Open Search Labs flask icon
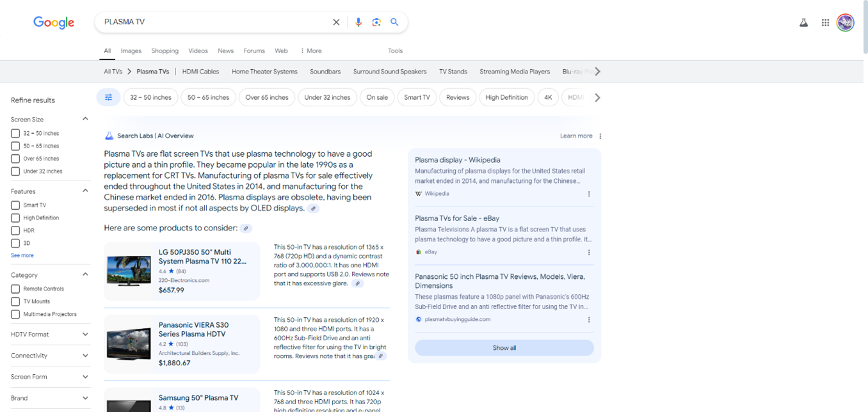The height and width of the screenshot is (412, 868). (x=804, y=22)
